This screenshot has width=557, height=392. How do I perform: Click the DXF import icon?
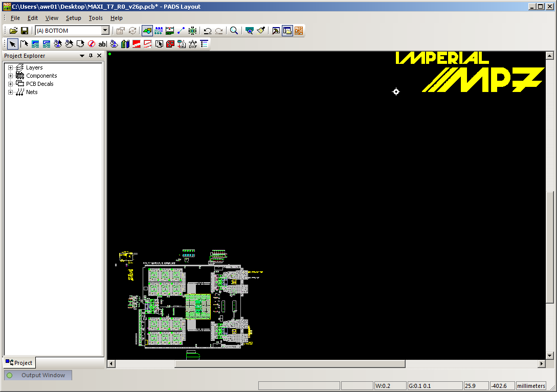[193, 44]
